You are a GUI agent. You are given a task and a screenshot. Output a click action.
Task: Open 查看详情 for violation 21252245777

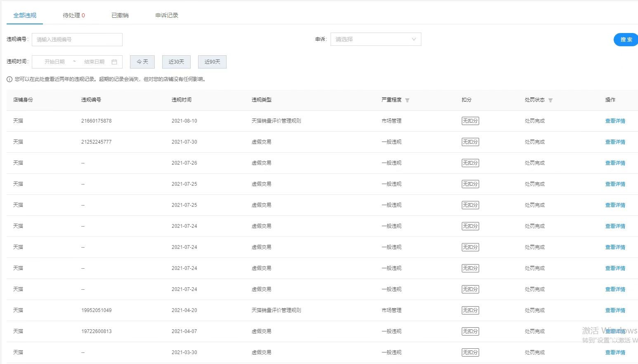[615, 142]
